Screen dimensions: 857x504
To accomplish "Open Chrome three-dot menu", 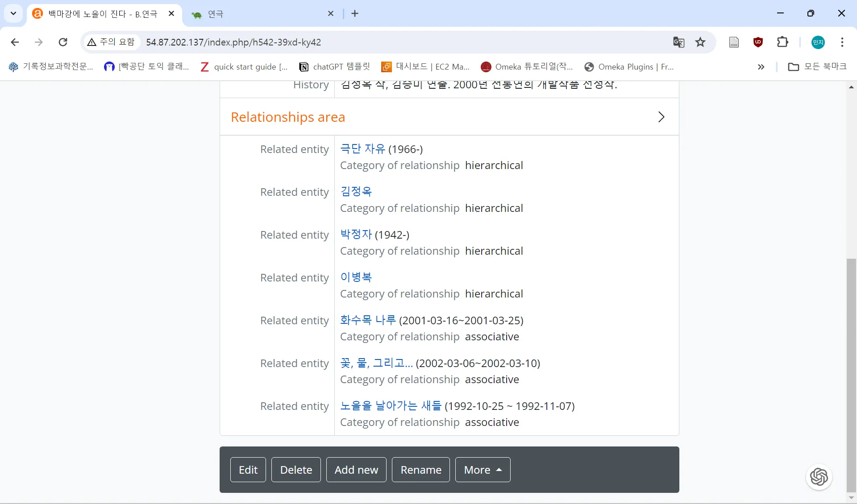I will tap(842, 42).
